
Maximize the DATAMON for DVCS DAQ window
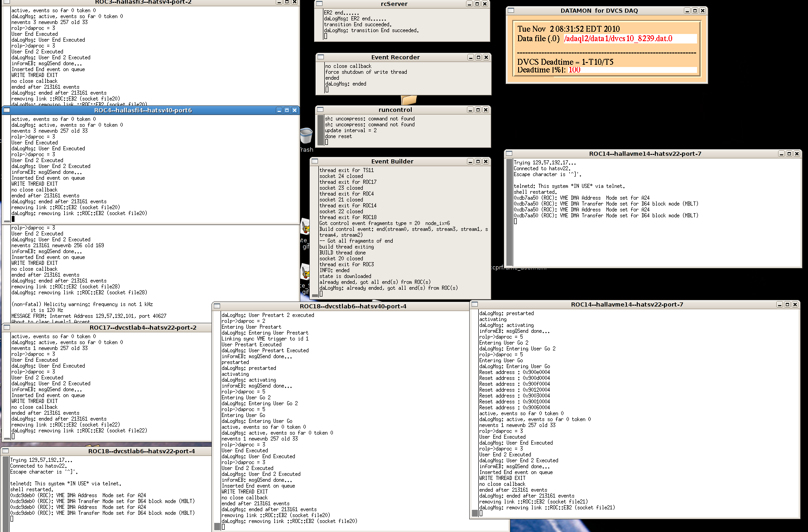(x=695, y=11)
